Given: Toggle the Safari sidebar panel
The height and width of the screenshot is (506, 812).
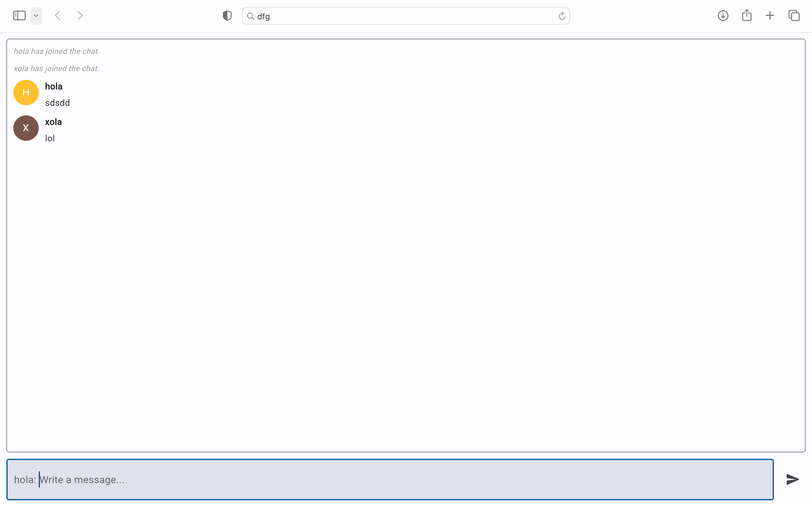Looking at the screenshot, I should click(19, 16).
